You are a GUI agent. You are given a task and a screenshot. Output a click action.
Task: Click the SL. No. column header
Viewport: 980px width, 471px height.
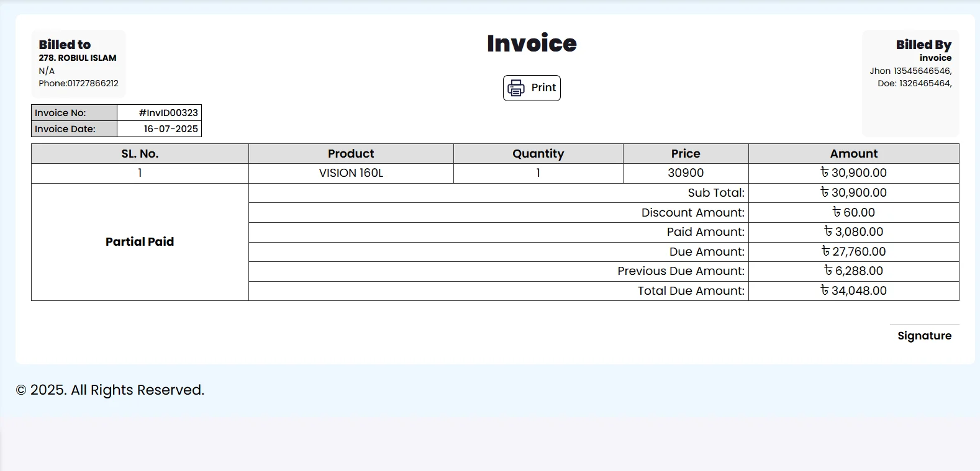click(x=140, y=154)
